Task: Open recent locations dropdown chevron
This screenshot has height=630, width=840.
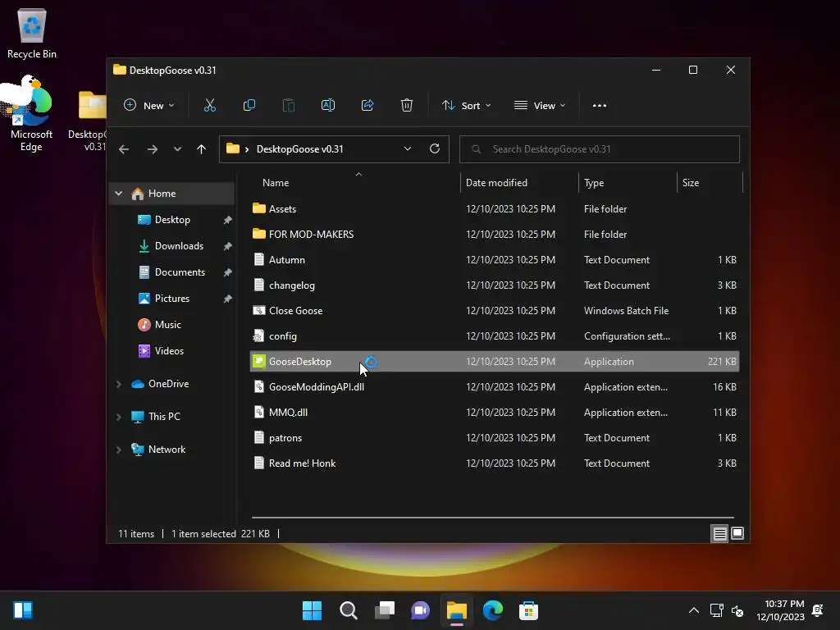Action: 177,149
